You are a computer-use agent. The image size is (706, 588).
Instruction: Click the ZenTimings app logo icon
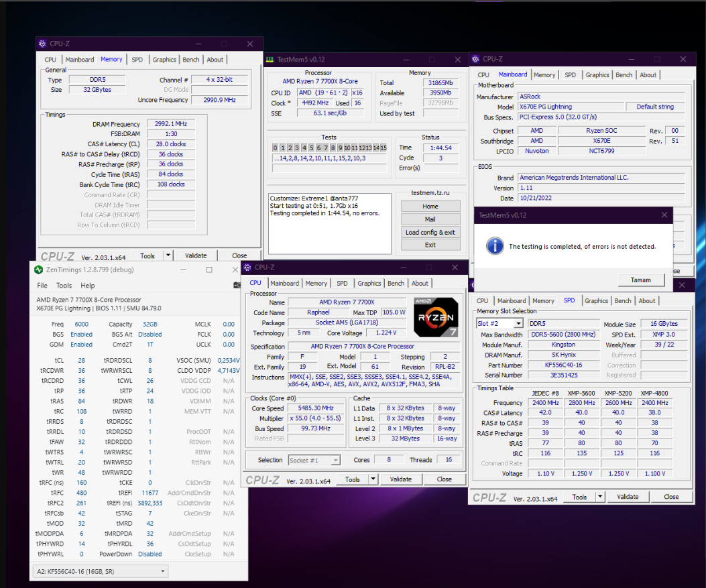39,270
